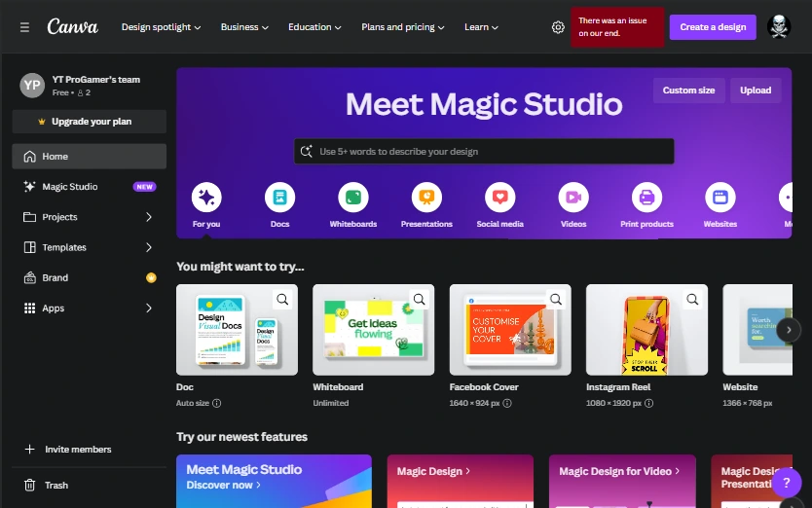Expand the Design spotlight dropdown
This screenshot has height=508, width=812.
coord(161,27)
